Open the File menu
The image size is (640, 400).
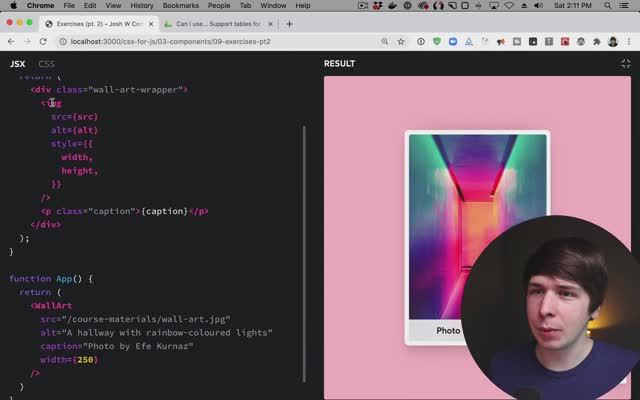(x=69, y=6)
